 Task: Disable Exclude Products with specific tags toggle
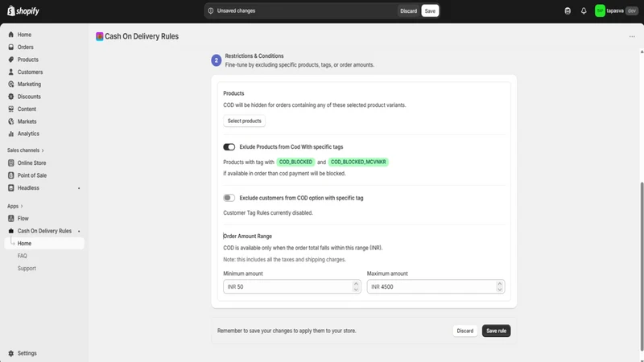[229, 147]
